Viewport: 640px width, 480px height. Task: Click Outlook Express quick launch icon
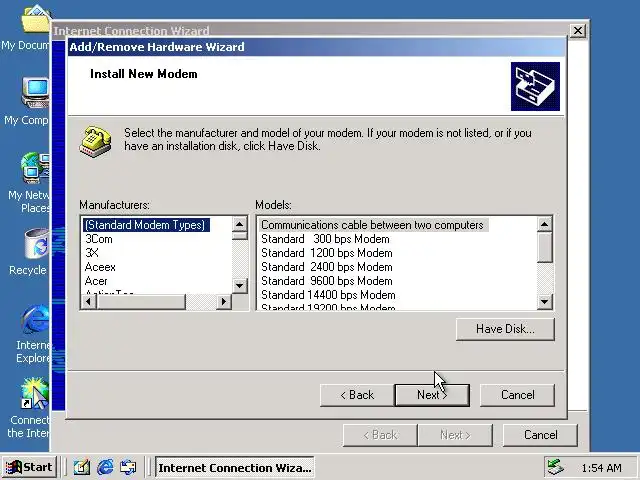pyautogui.click(x=128, y=467)
